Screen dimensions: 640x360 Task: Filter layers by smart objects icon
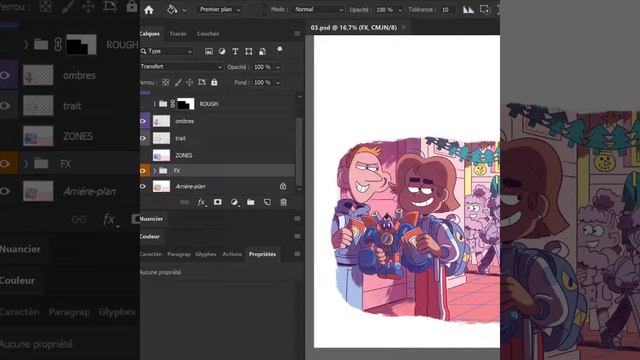[x=262, y=51]
